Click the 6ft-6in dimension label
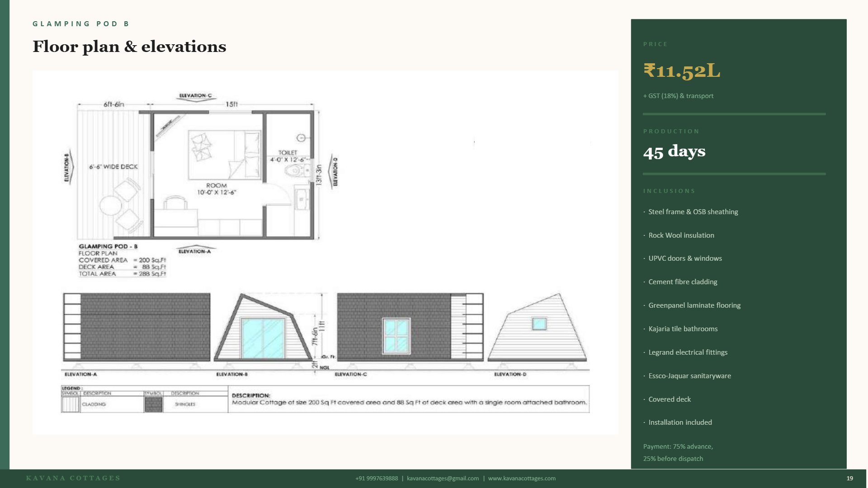Screen dimensions: 868x488 [114, 104]
